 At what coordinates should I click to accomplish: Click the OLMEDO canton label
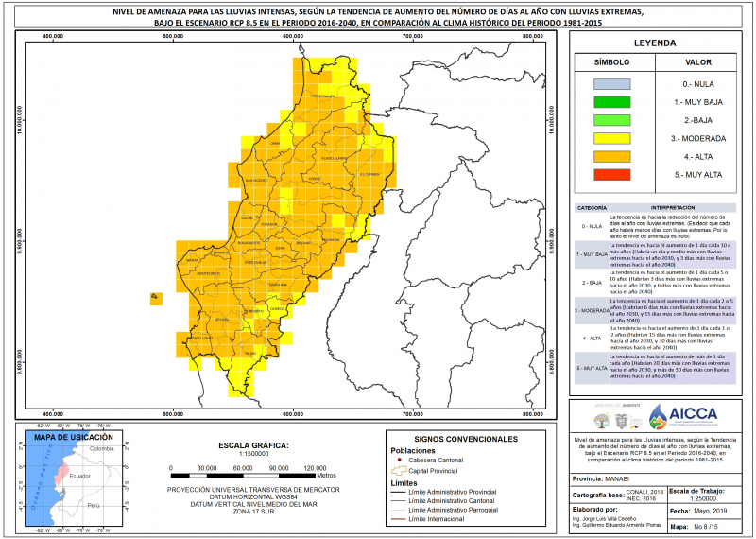point(277,309)
